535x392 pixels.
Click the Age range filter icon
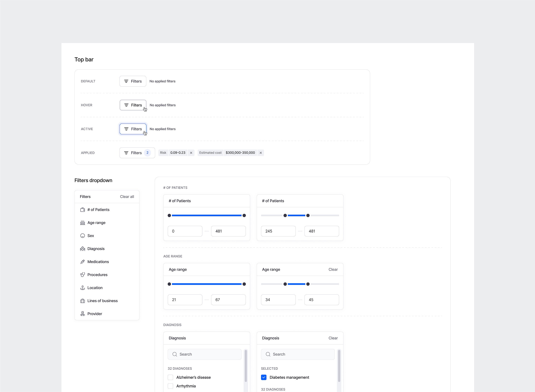pos(83,223)
